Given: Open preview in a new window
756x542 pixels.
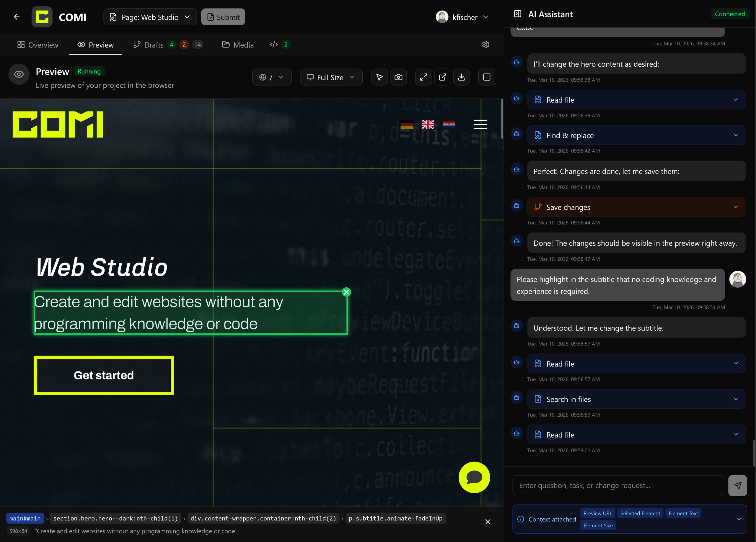Looking at the screenshot, I should coord(443,77).
